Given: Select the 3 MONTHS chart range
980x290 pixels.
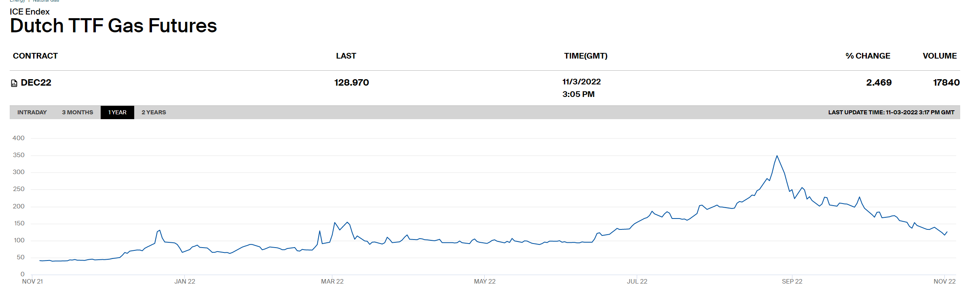Looking at the screenshot, I should coord(78,112).
